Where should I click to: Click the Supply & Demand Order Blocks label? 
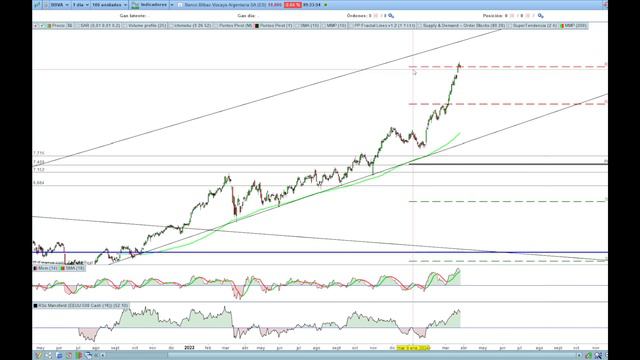tap(464, 26)
